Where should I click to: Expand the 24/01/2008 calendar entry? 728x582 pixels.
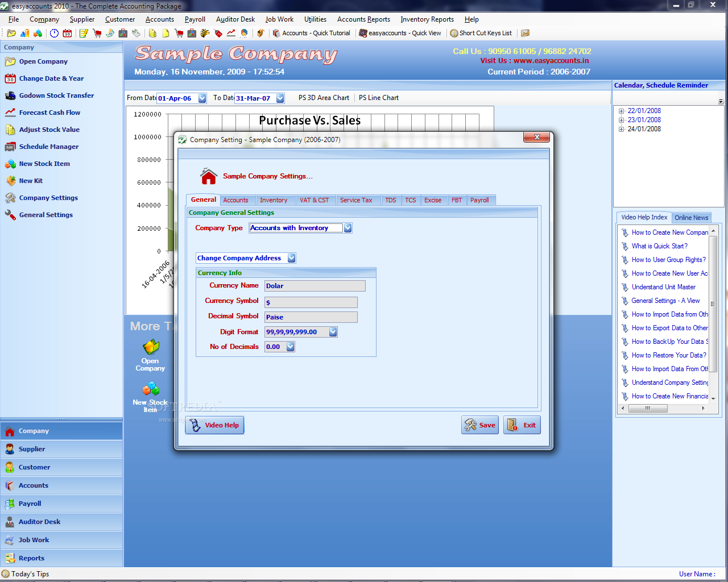tap(622, 130)
